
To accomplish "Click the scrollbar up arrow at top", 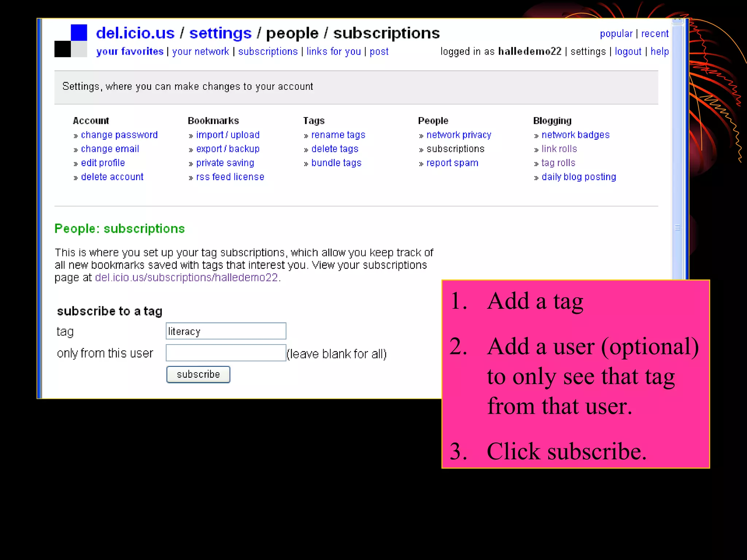I will tap(677, 21).
